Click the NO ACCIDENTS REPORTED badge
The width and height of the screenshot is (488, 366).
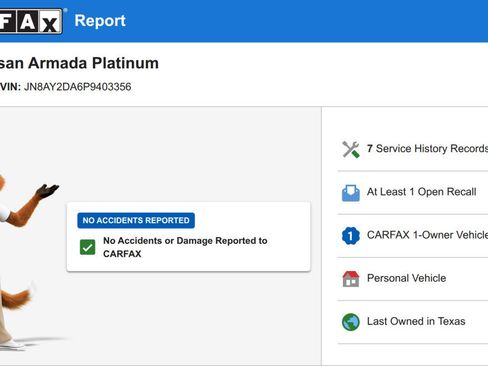136,220
